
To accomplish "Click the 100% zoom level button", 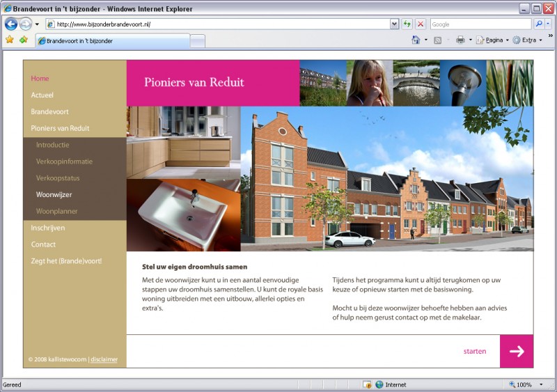I will (521, 385).
